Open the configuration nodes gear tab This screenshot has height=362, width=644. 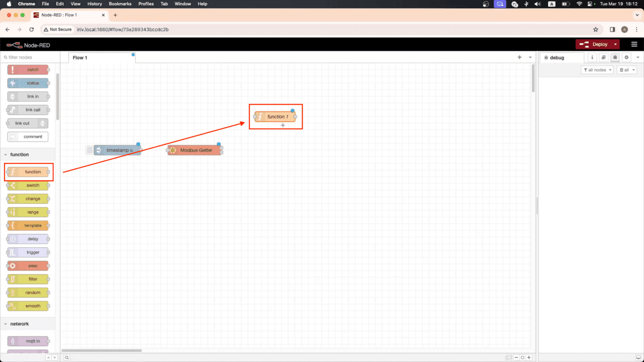click(x=626, y=57)
